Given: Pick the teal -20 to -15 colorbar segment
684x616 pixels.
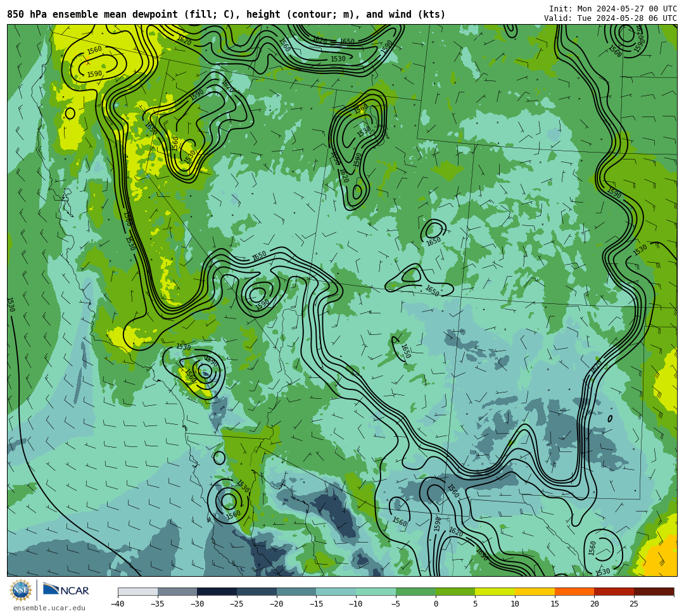Looking at the screenshot, I should pyautogui.click(x=296, y=591).
